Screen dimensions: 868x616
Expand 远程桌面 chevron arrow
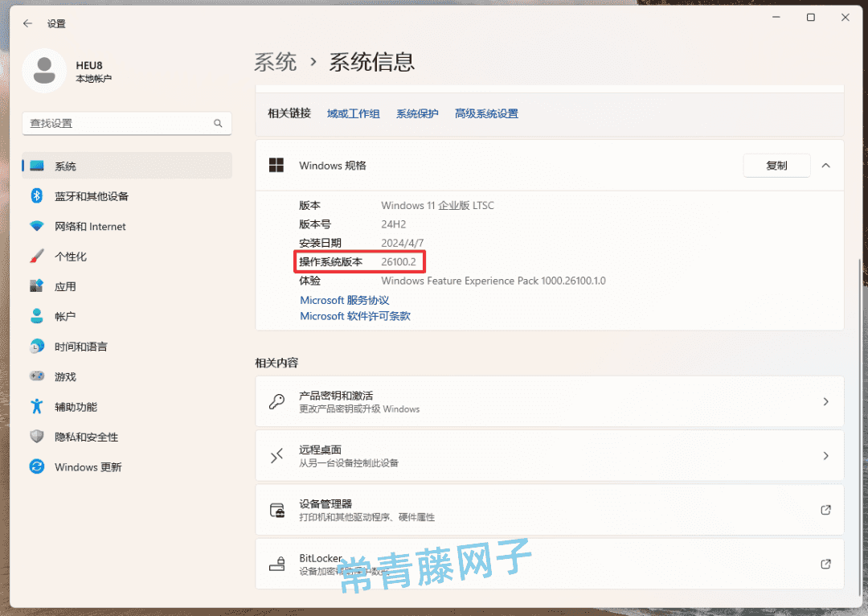[826, 456]
